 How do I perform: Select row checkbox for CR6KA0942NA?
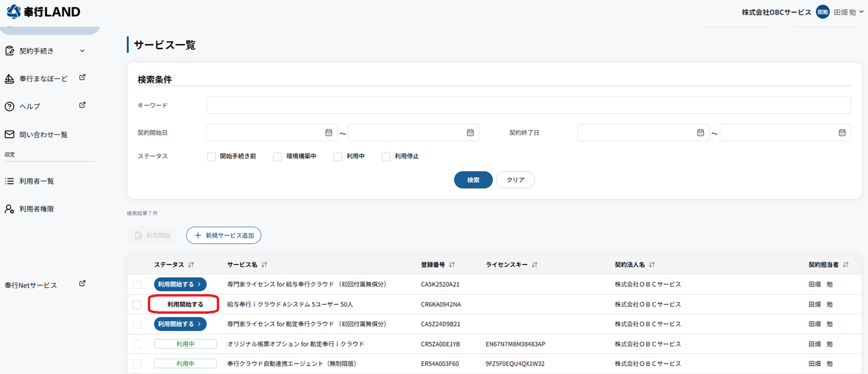[137, 305]
